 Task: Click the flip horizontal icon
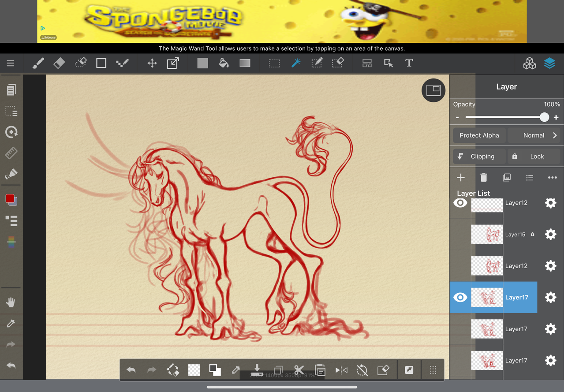pos(341,370)
